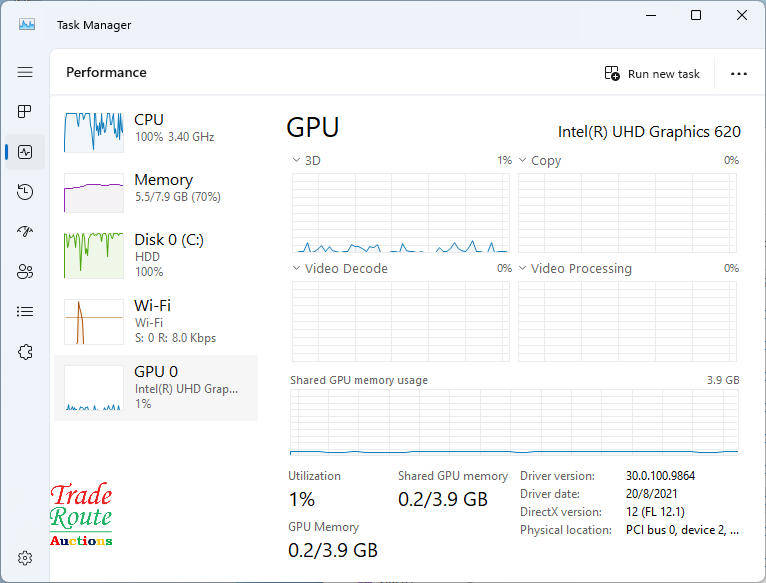Open the Startup apps page icon
The height and width of the screenshot is (583, 766).
[x=25, y=231]
